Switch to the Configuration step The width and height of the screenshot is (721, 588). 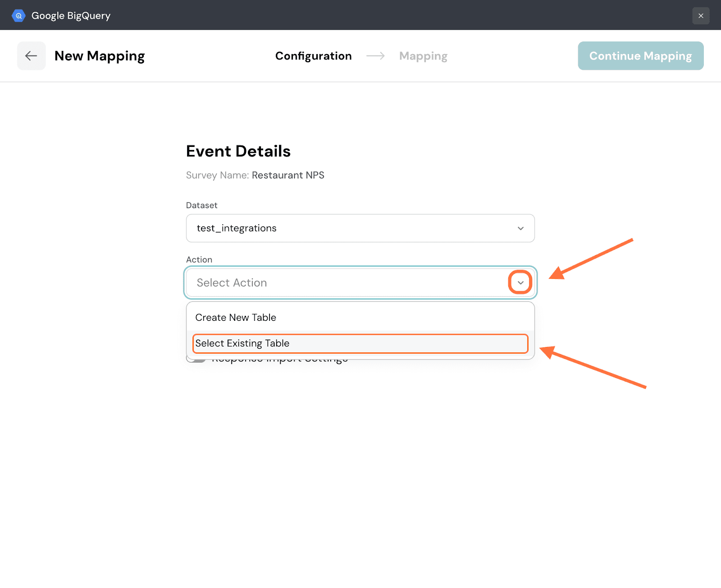(x=313, y=56)
